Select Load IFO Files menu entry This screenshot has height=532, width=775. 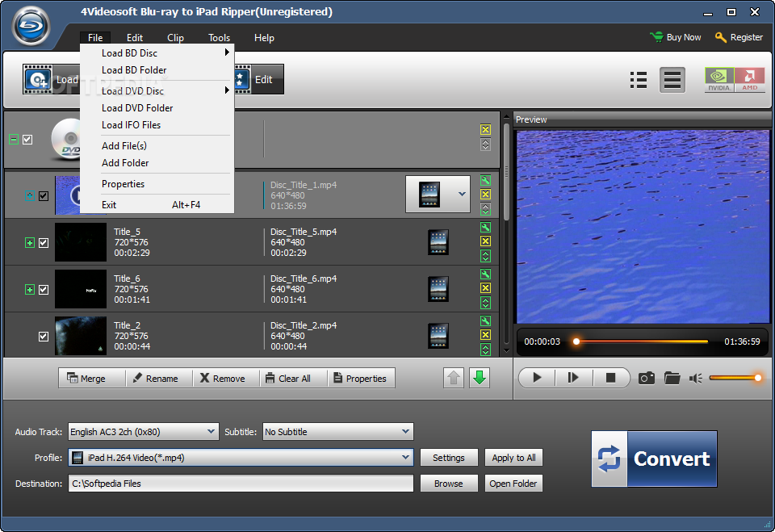pyautogui.click(x=157, y=125)
